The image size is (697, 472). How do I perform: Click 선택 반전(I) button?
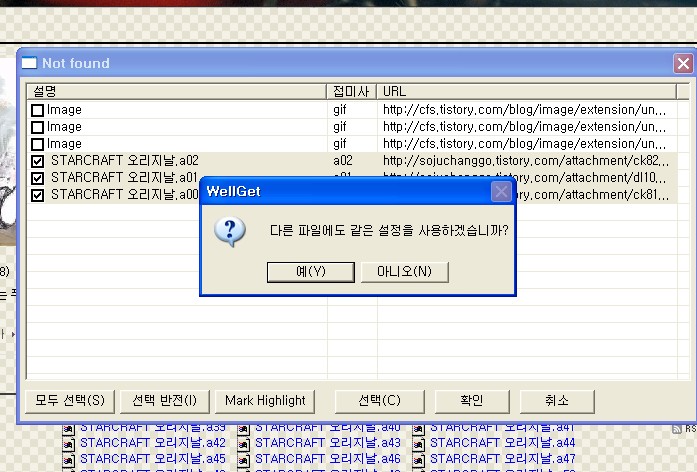click(x=164, y=401)
